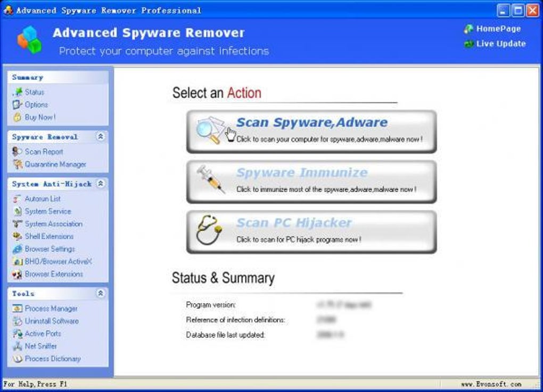Click the stethoscope icon on Scan PC Hijacker

[209, 230]
